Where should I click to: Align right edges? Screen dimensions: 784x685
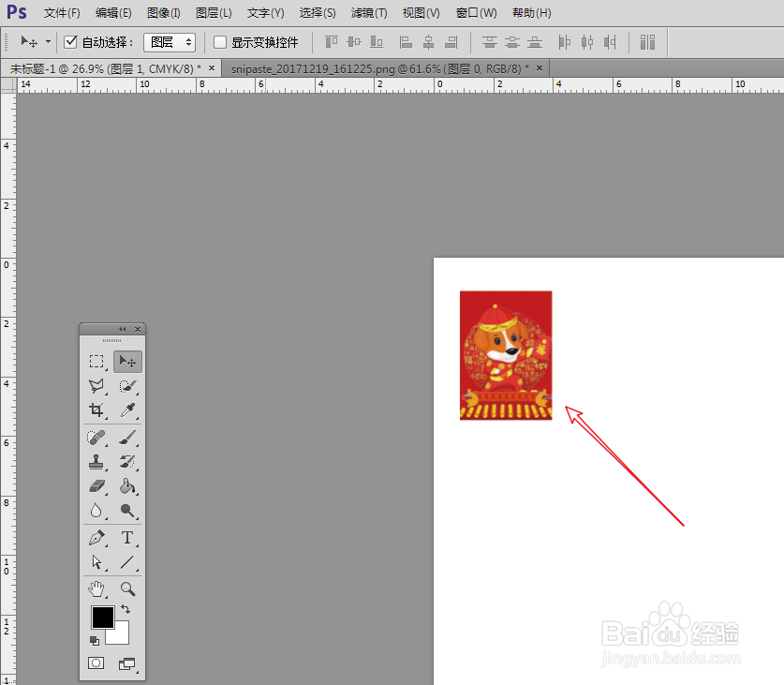[451, 42]
